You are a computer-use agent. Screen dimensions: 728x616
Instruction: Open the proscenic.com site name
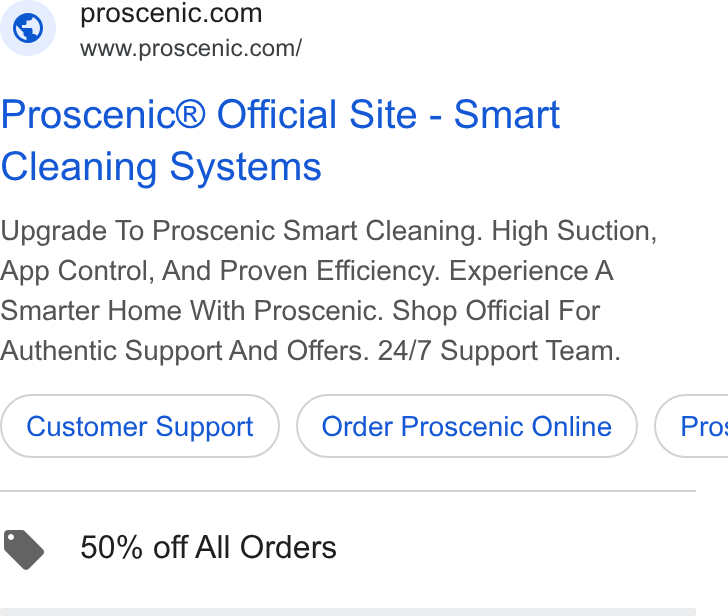pyautogui.click(x=171, y=14)
